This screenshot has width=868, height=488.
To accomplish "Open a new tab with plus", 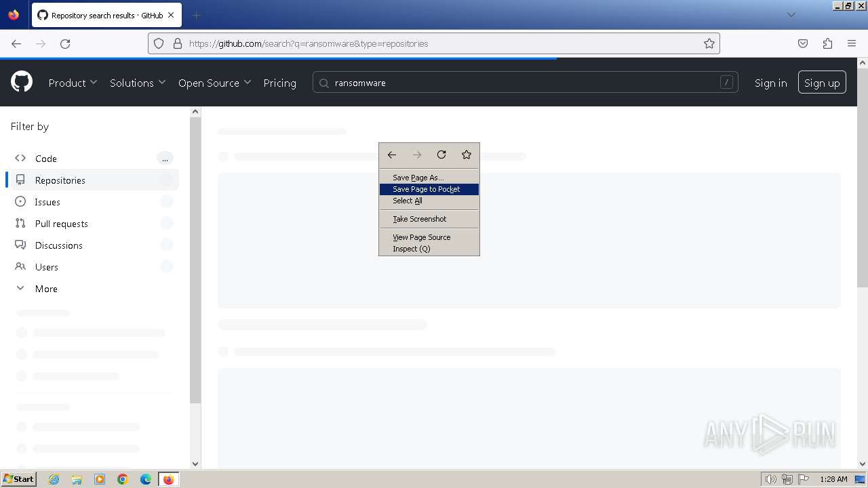I will [x=196, y=15].
